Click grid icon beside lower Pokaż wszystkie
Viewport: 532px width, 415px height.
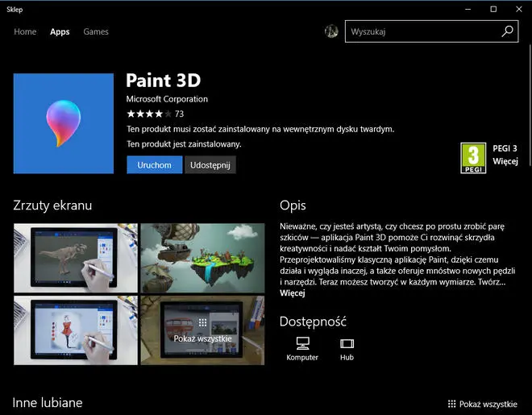click(451, 404)
